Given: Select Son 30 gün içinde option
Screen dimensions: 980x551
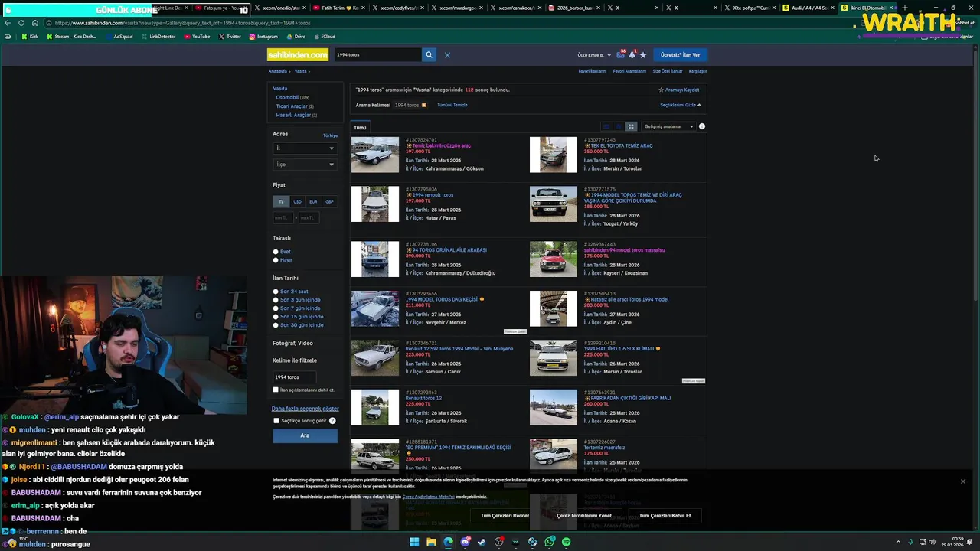Looking at the screenshot, I should click(x=276, y=325).
